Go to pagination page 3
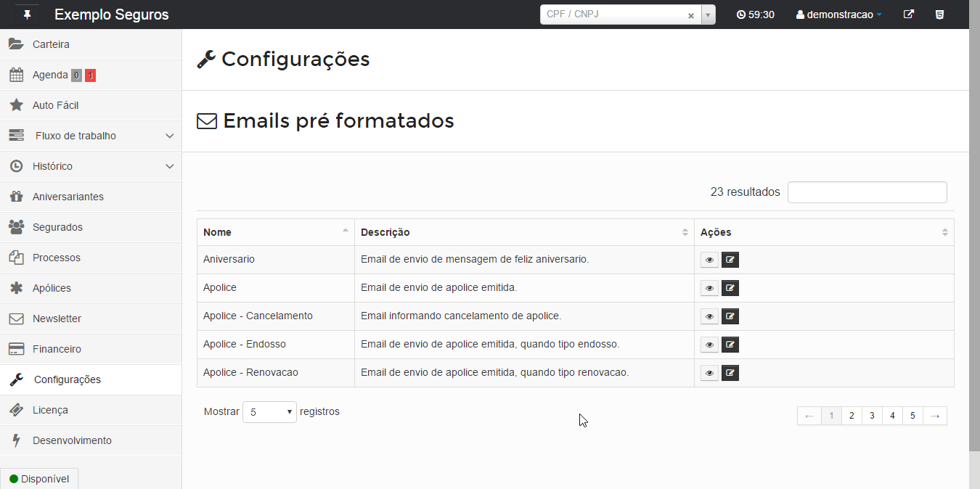This screenshot has height=489, width=980. pyautogui.click(x=872, y=416)
